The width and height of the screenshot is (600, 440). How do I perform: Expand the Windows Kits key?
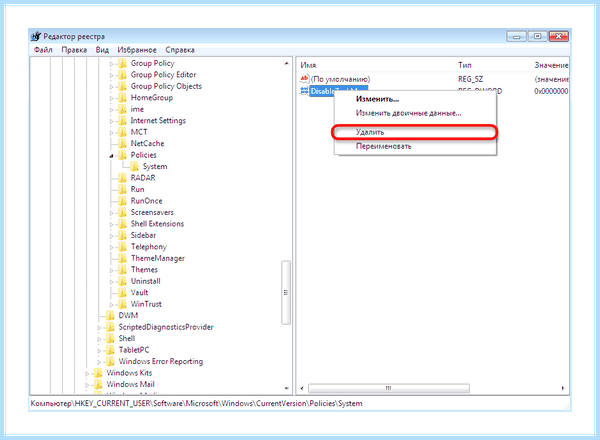87,373
